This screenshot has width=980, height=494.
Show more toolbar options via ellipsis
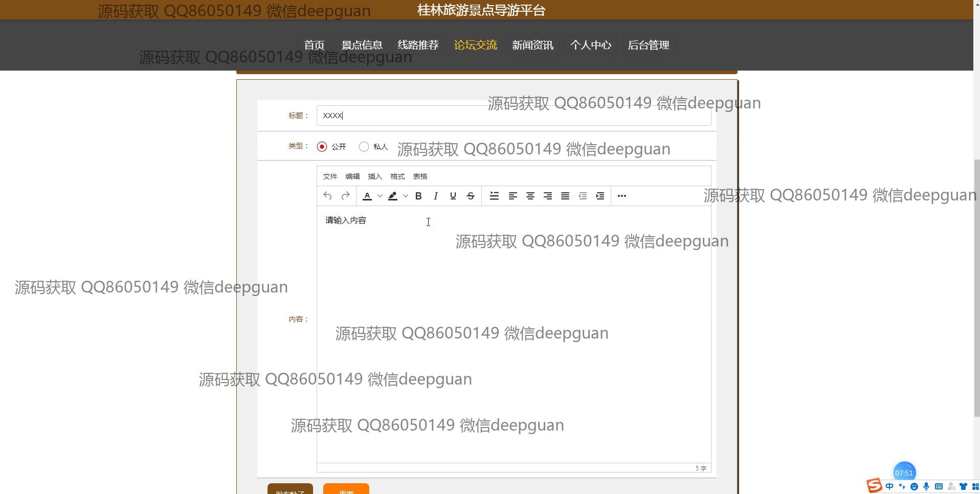click(622, 196)
